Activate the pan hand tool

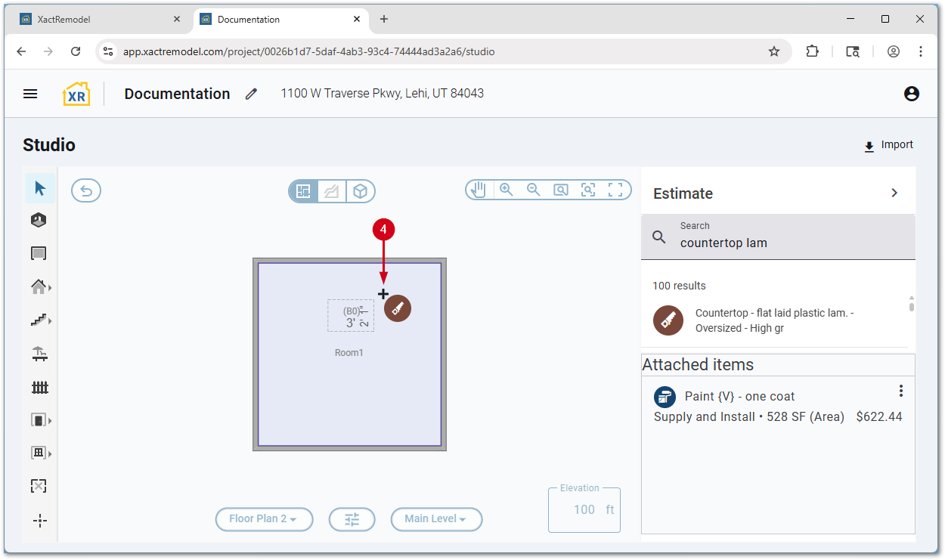[x=479, y=190]
